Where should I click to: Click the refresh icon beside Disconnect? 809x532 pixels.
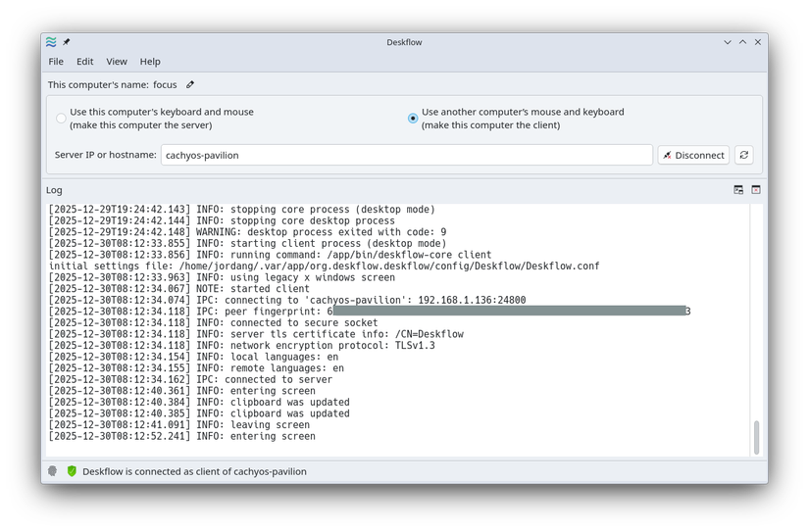743,155
